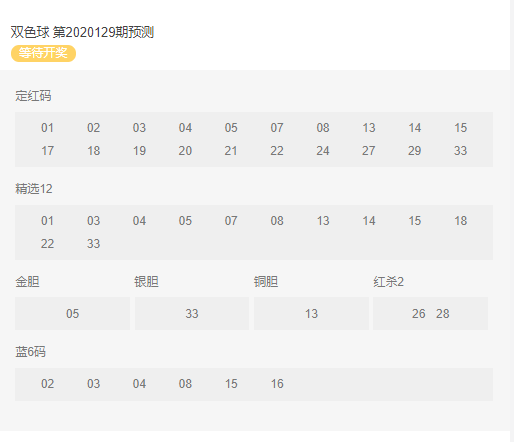Click number 27 in 定红码 section
This screenshot has height=442, width=514.
pyautogui.click(x=369, y=151)
